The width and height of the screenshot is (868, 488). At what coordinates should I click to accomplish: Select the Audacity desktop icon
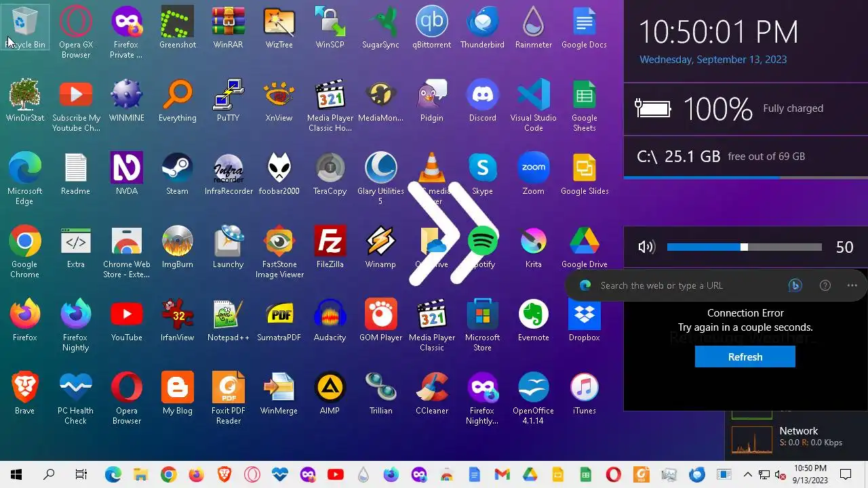click(x=330, y=320)
